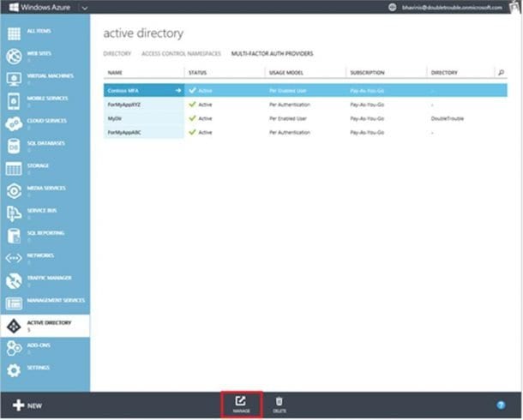Select the Storage sidebar icon

pos(15,169)
